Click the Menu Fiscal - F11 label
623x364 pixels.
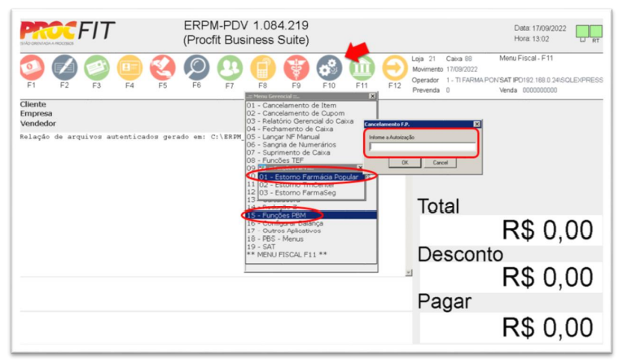click(x=526, y=59)
